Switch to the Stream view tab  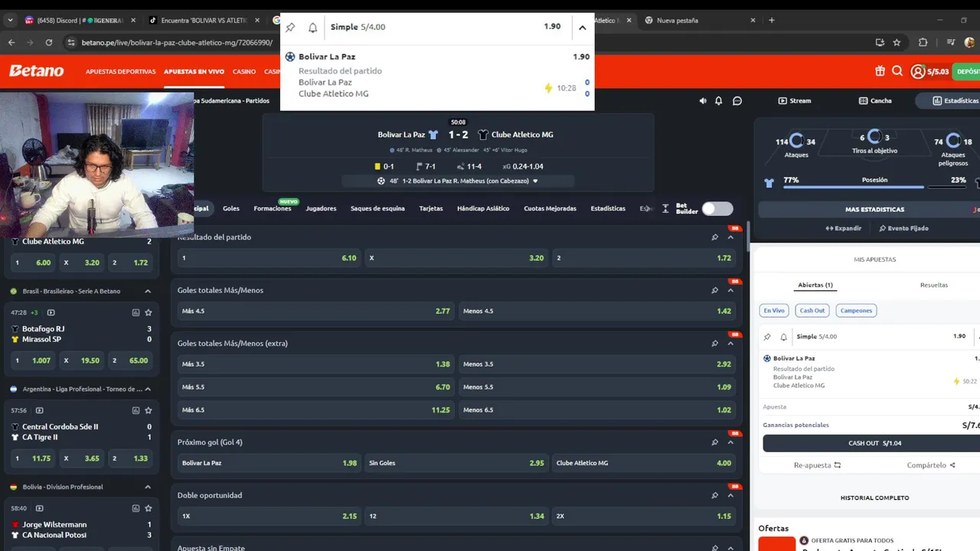(x=794, y=101)
